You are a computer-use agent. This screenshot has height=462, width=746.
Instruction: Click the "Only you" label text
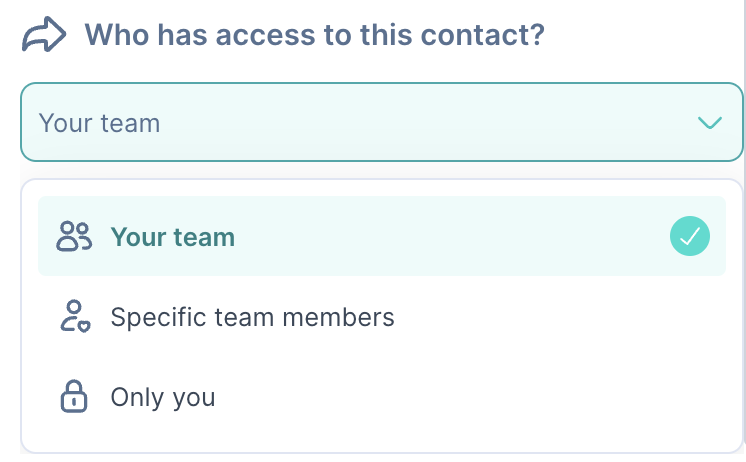click(x=163, y=397)
